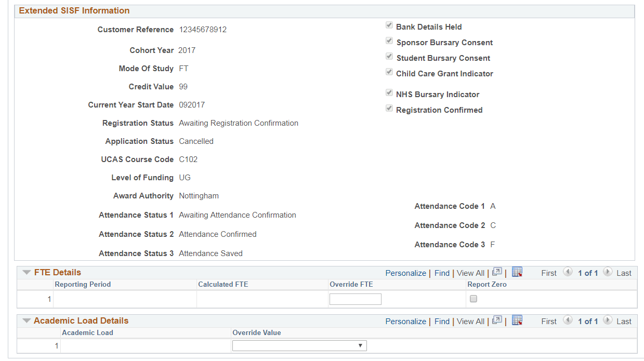
Task: Toggle Report Zero in FTE Details row
Action: pyautogui.click(x=474, y=299)
